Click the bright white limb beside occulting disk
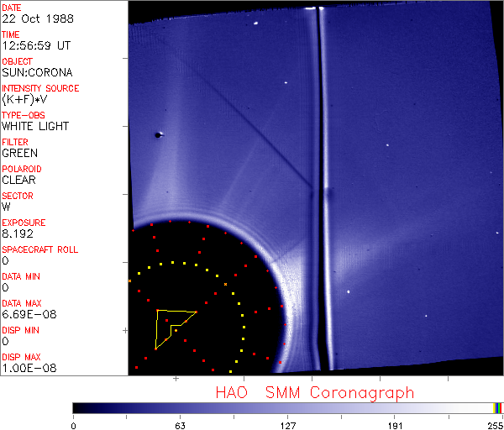Viewport: 504px width, 430px height. pos(289,308)
